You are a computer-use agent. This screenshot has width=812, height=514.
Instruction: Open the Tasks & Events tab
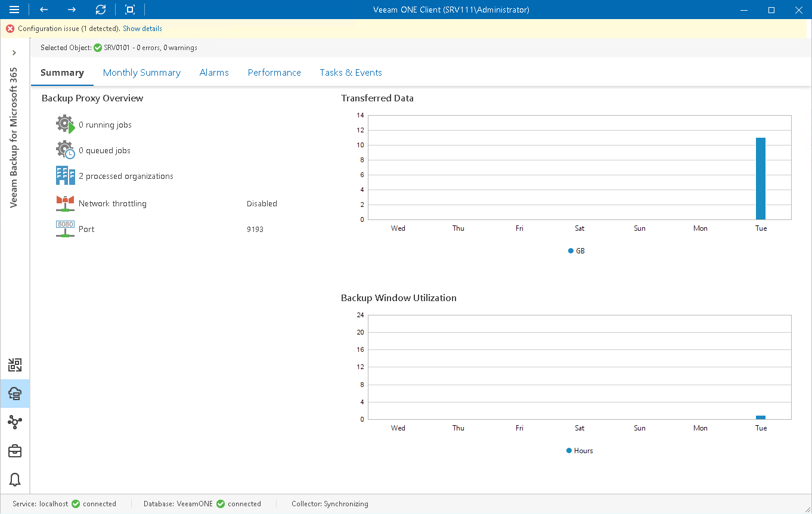pos(351,73)
